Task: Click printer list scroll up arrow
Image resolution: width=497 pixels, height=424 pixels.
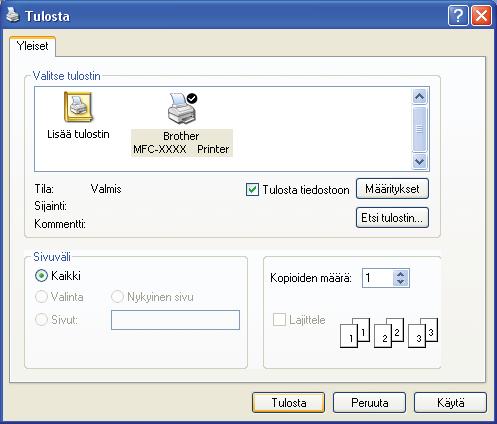Action: 419,97
